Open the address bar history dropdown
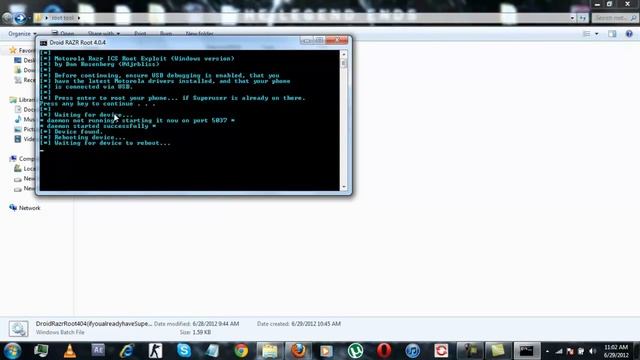The image size is (640, 360). (x=572, y=18)
